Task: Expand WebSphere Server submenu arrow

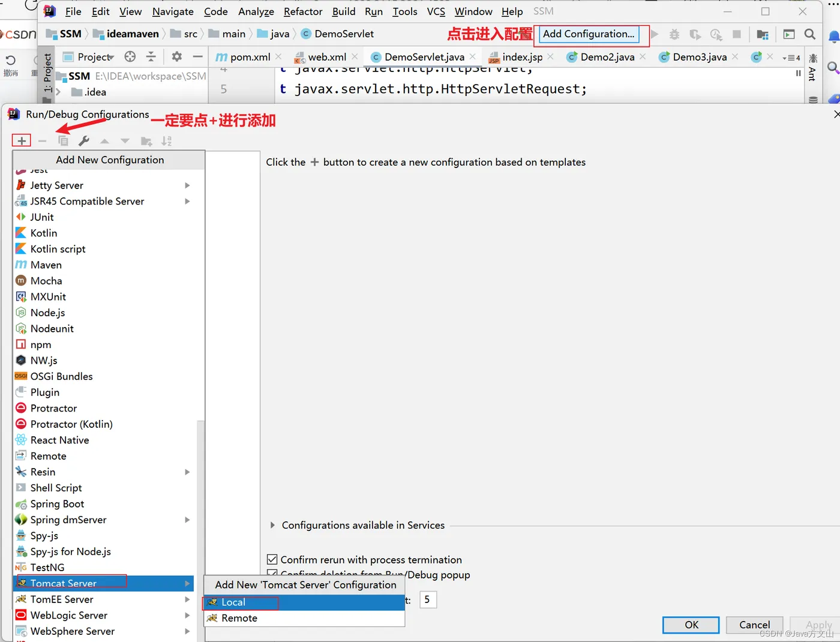Action: point(187,631)
